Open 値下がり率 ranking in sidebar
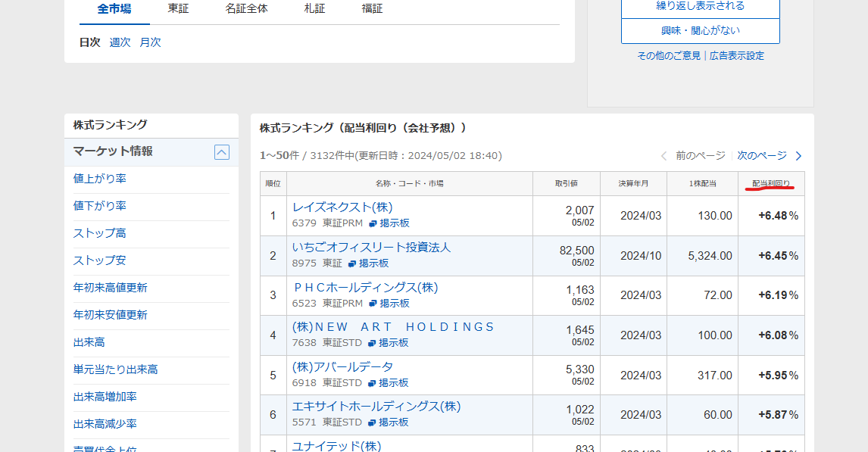Image resolution: width=868 pixels, height=452 pixels. [100, 206]
